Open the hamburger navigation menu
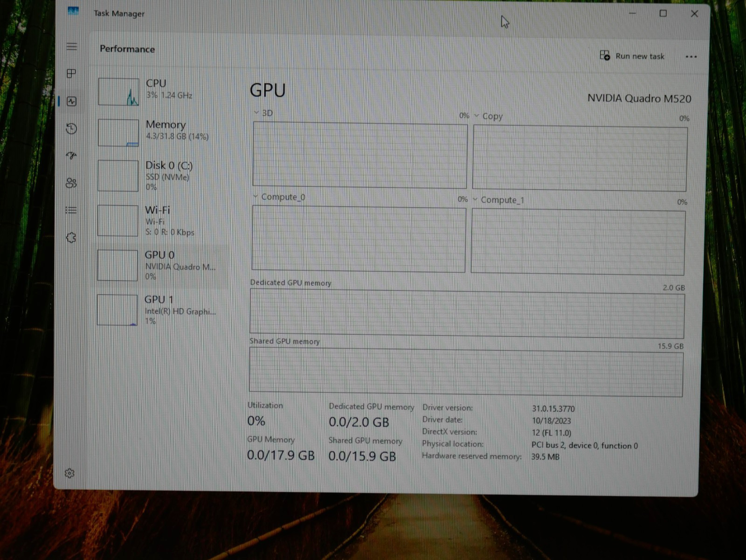This screenshot has height=560, width=746. click(x=71, y=46)
